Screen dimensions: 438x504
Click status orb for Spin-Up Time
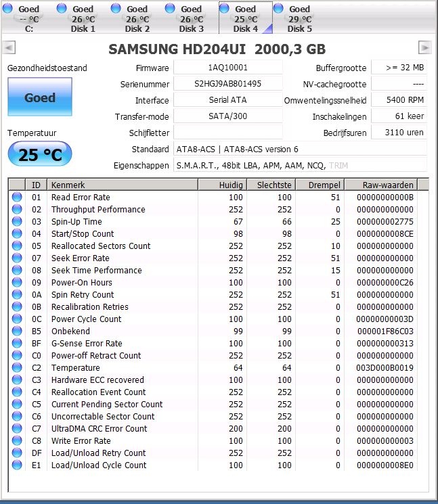[17, 221]
